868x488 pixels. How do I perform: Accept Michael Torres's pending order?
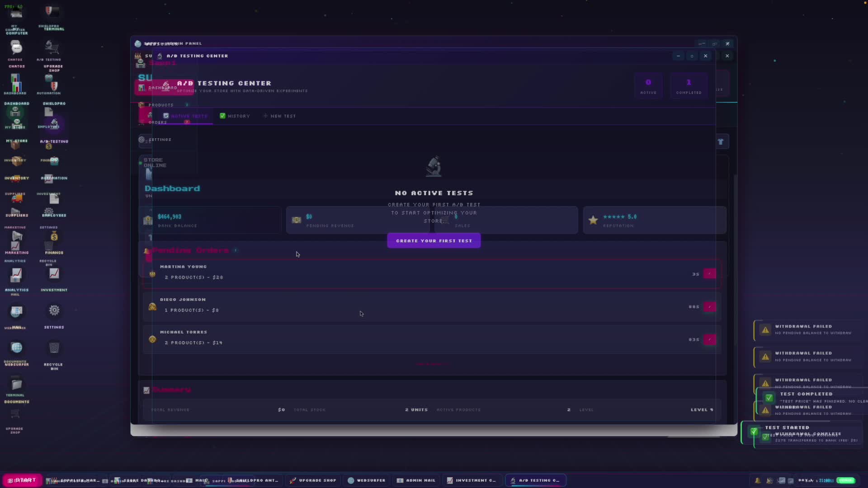pyautogui.click(x=709, y=339)
